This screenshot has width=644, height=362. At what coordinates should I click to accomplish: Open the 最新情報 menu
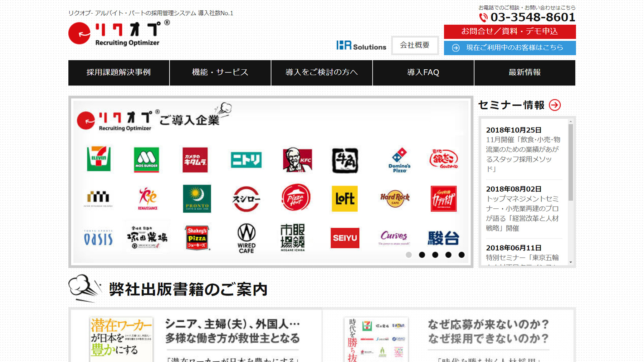525,73
